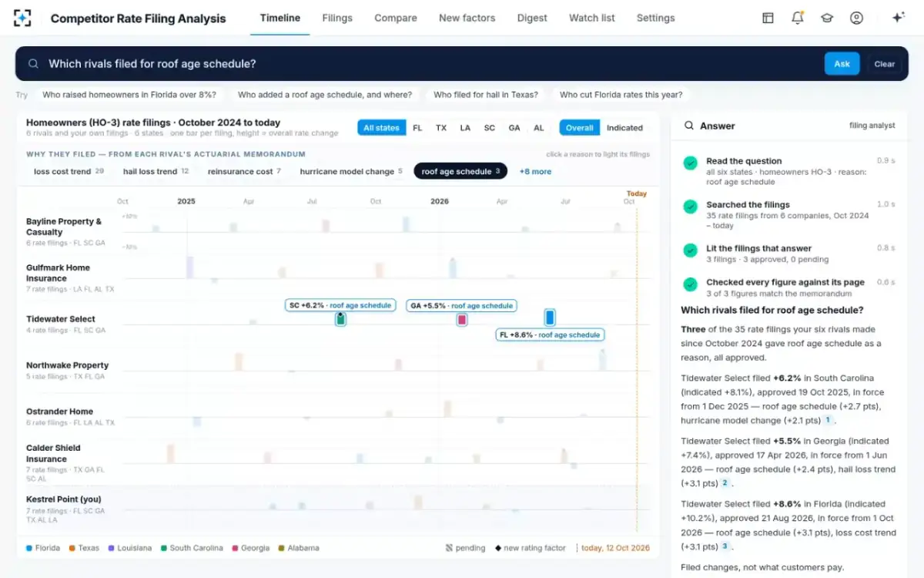
Task: Select the Kestrel Point (you) row
Action: click(64, 499)
